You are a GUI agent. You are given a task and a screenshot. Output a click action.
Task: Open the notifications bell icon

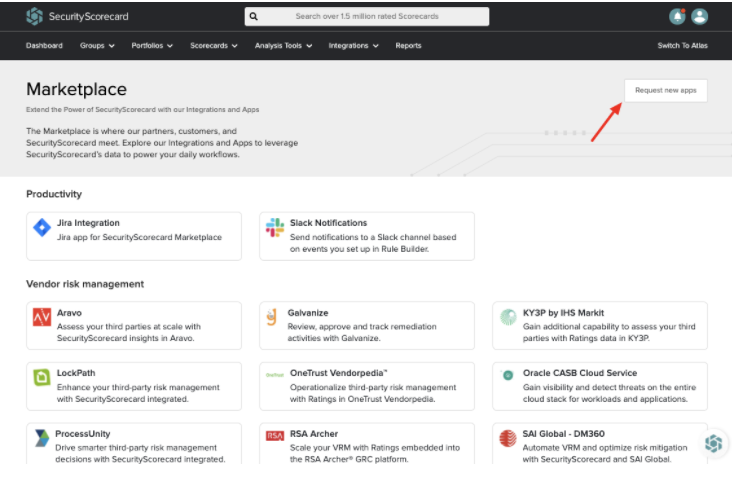pyautogui.click(x=677, y=16)
